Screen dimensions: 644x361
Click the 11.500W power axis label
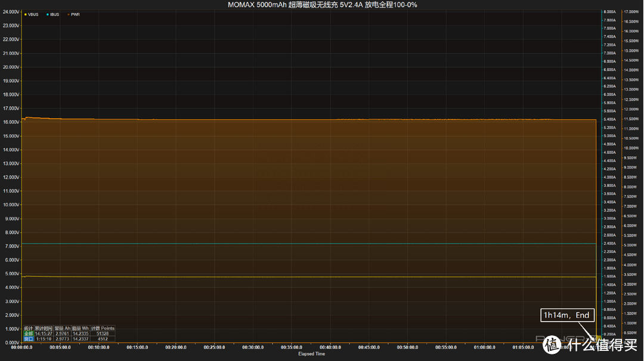631,119
